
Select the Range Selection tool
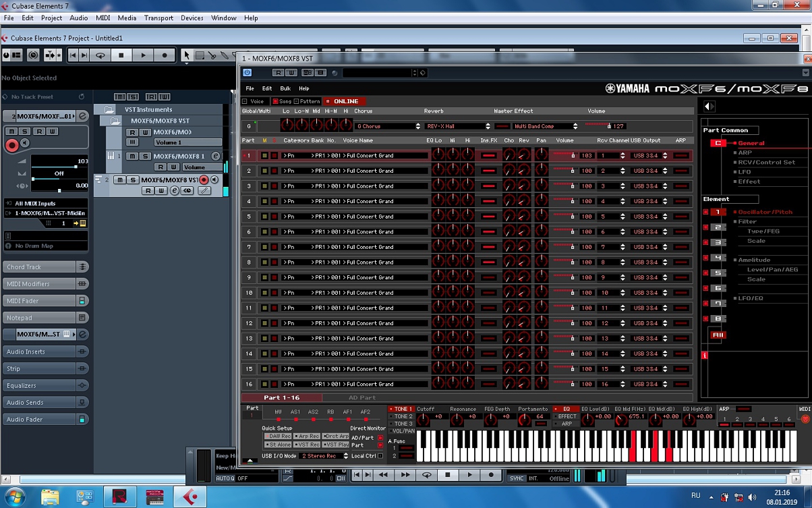pyautogui.click(x=200, y=55)
